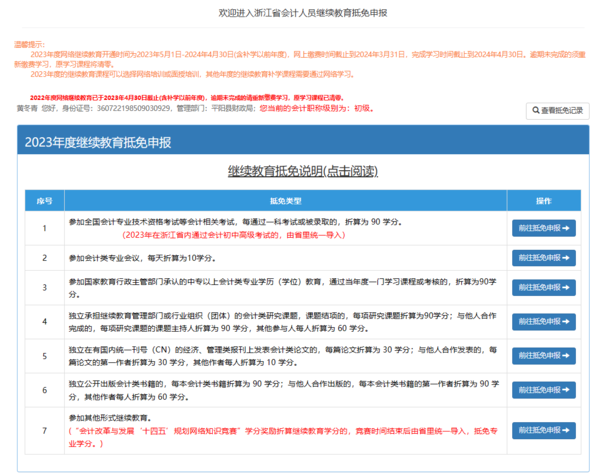Click the text 参加会计类专业会议，每天折算为10学分
600x476 pixels.
[142, 258]
